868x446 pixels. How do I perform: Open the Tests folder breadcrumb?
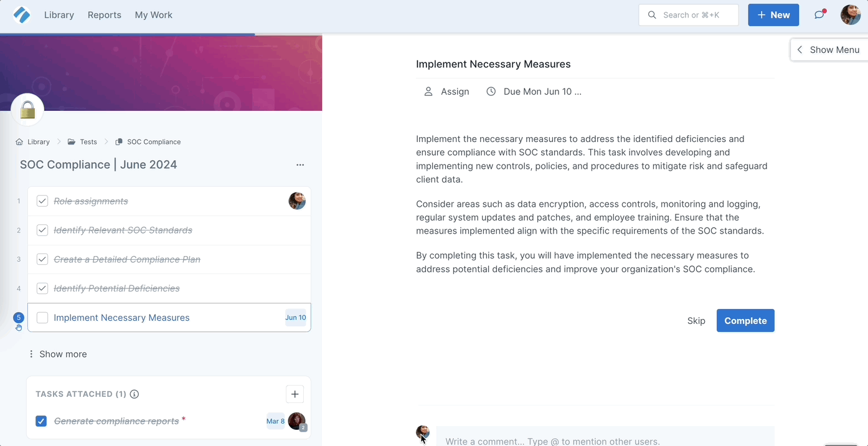(88, 142)
